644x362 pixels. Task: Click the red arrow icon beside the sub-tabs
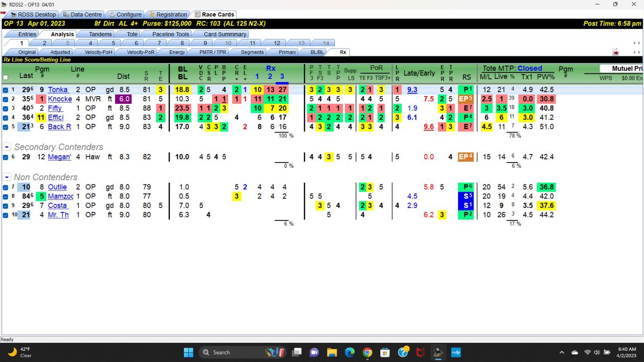pos(616,52)
